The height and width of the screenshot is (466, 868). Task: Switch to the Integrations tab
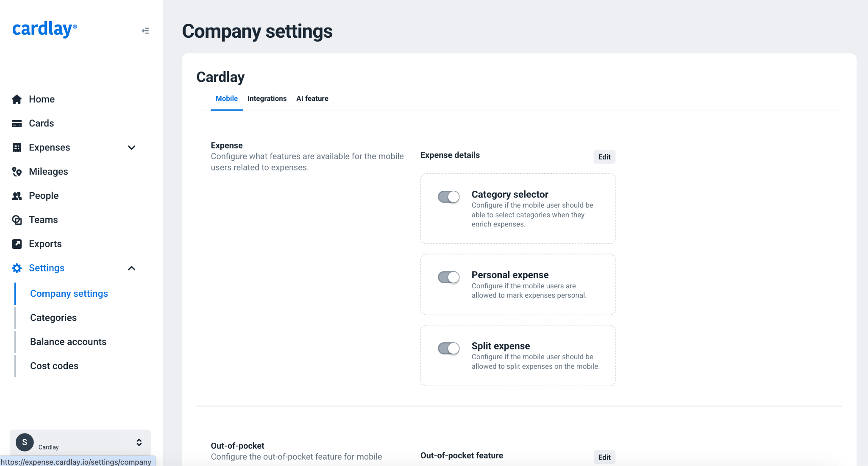pos(267,98)
